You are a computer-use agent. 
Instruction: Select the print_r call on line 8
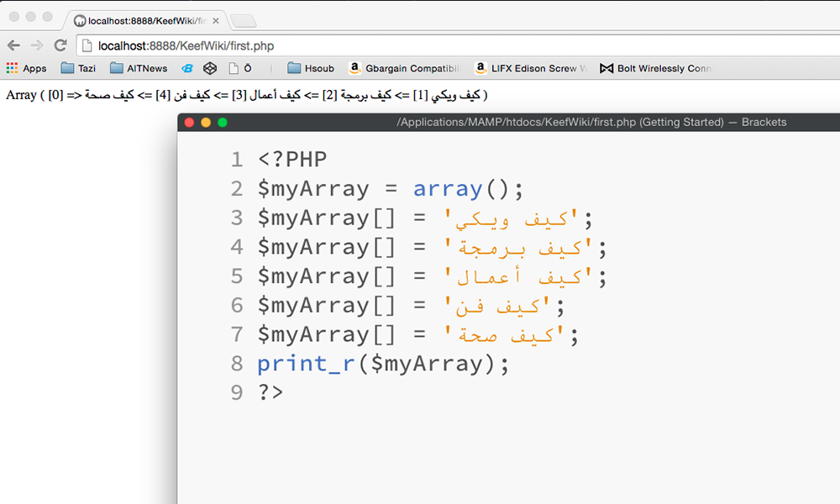(x=306, y=363)
